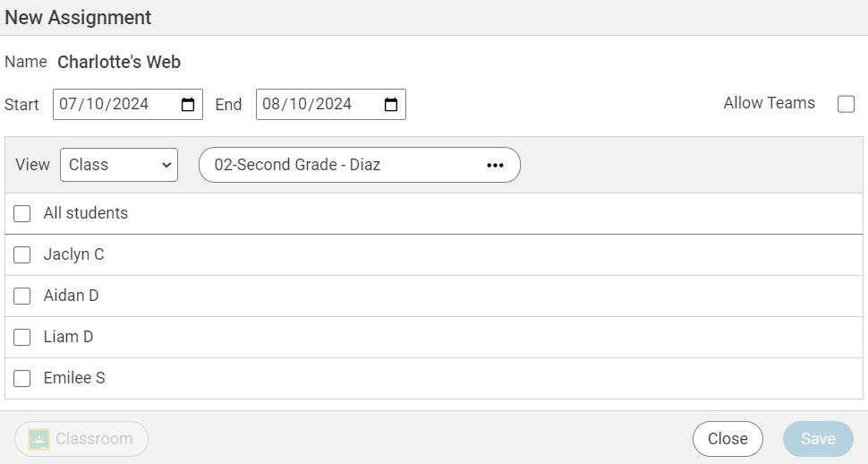Click the Classroom button label
Screen dimensions: 868x464
pos(94,439)
